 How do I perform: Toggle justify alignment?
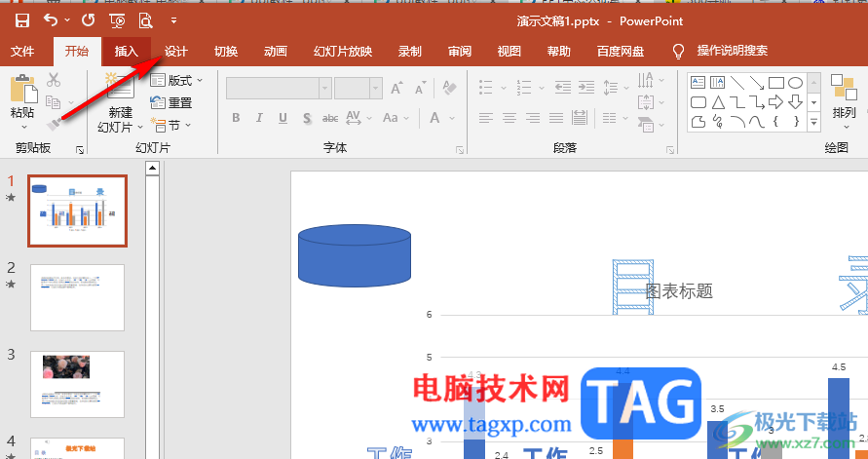(x=556, y=117)
